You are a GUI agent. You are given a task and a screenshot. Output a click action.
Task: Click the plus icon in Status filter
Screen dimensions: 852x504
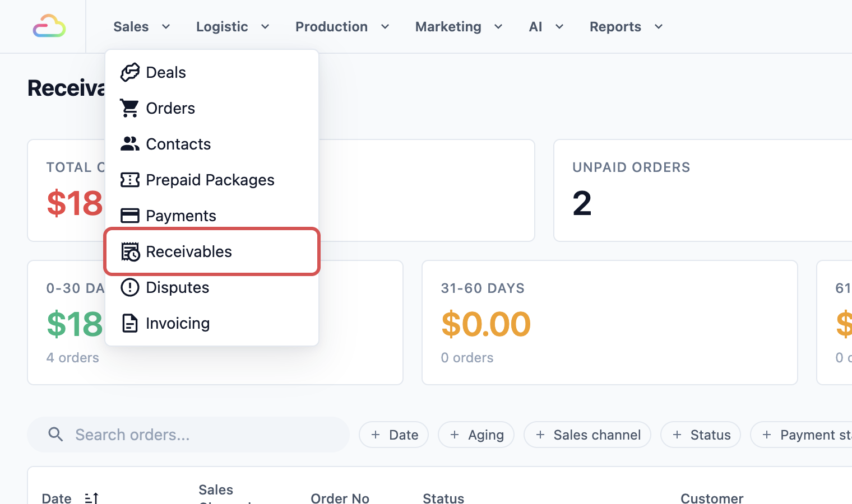point(677,435)
